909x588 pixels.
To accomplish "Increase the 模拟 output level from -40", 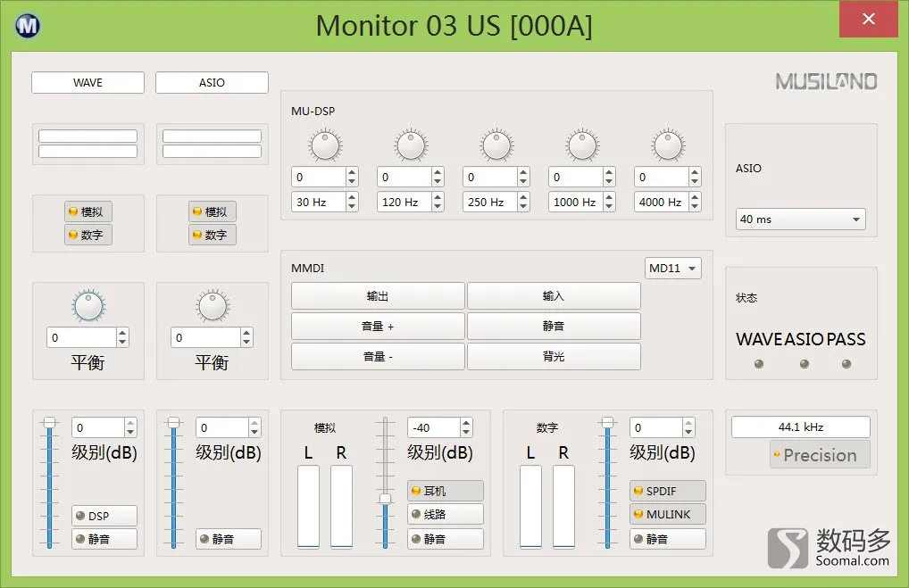I will 466,423.
